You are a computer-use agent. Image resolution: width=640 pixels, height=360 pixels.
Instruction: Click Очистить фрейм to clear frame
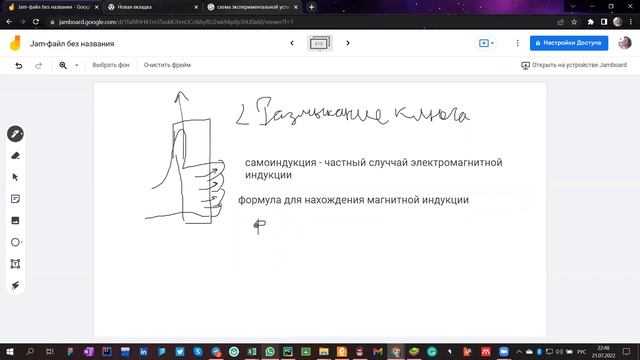click(167, 65)
